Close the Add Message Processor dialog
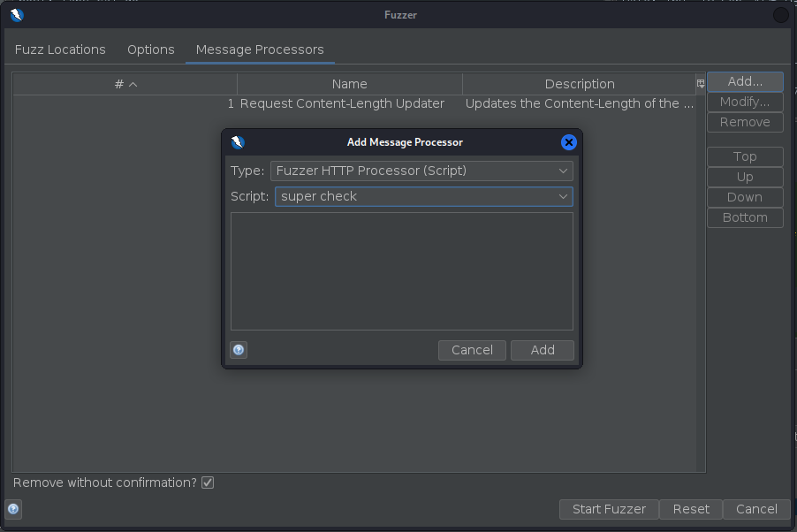Screen dimensions: 797x532 [568, 141]
